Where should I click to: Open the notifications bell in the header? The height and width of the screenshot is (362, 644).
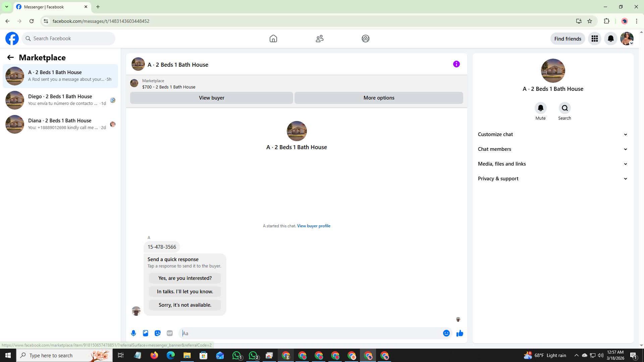611,39
